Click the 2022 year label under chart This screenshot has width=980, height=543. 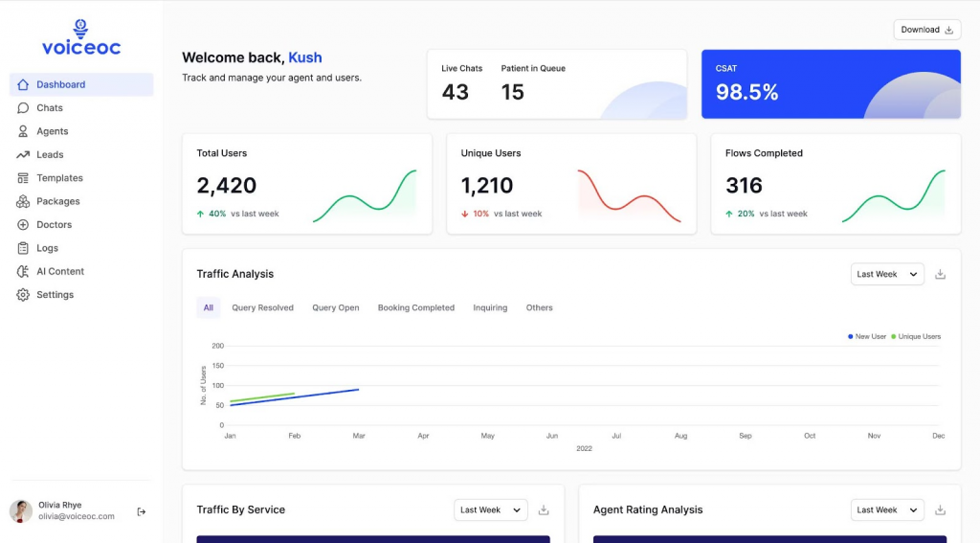(584, 448)
